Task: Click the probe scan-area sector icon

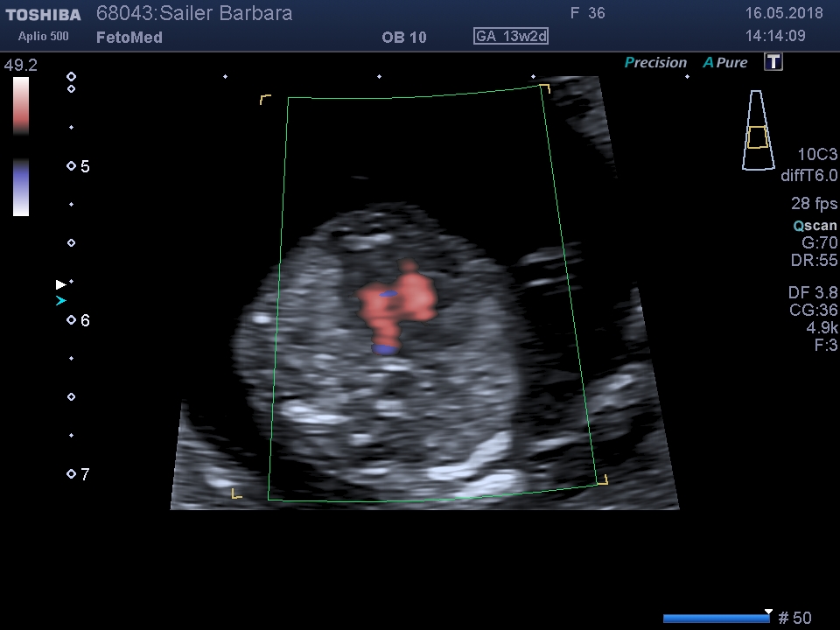Action: [758, 130]
